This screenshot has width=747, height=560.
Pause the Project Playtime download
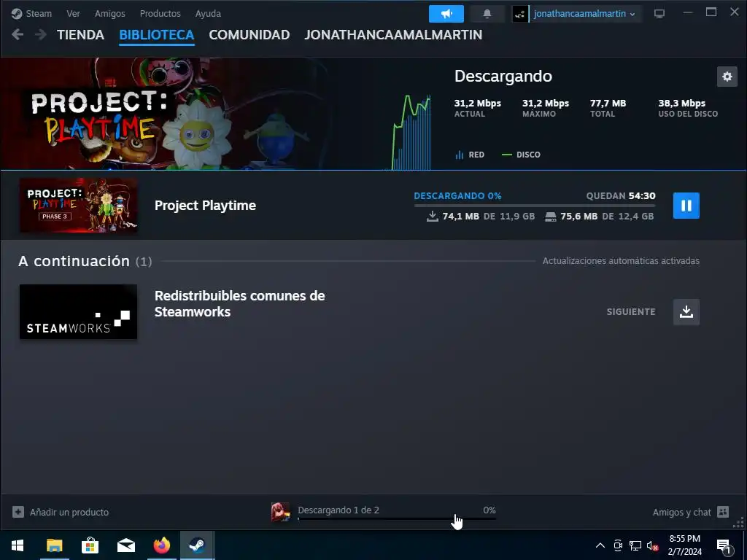click(x=686, y=205)
